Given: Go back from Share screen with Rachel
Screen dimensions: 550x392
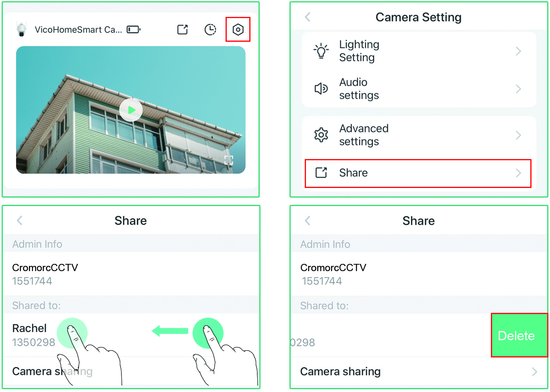Looking at the screenshot, I should 19,220.
